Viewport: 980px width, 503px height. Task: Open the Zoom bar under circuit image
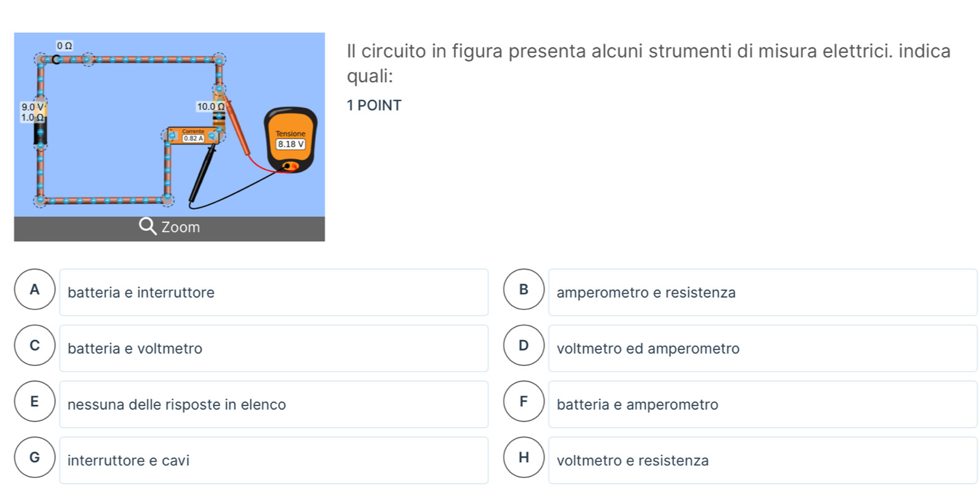tap(170, 228)
